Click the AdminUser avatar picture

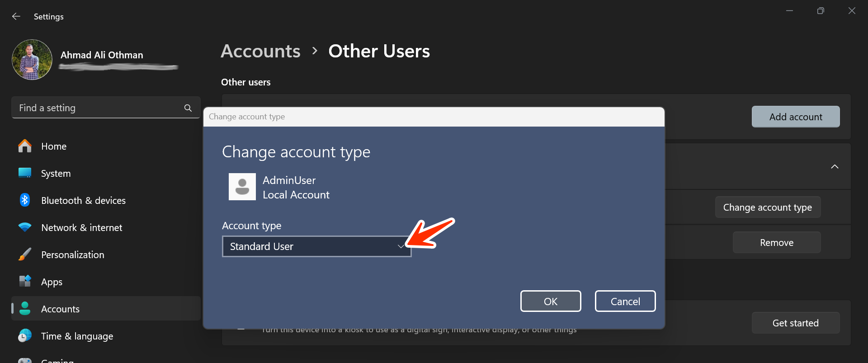point(242,187)
